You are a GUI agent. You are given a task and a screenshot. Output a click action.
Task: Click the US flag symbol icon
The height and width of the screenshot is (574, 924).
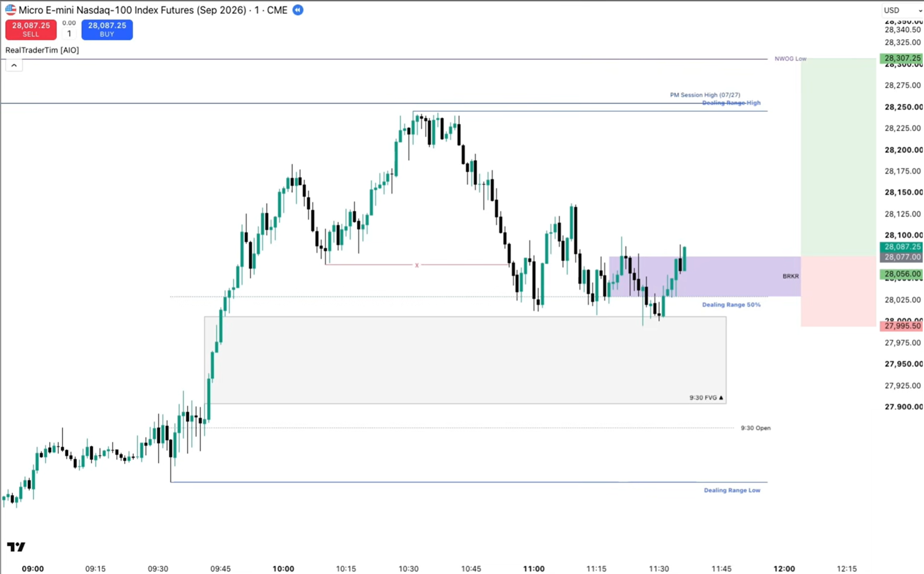[x=11, y=10]
